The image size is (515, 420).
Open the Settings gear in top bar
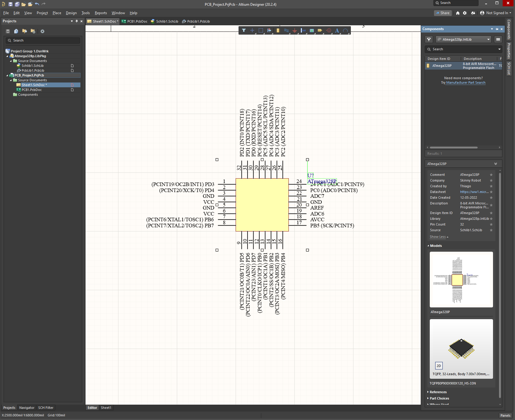click(465, 13)
